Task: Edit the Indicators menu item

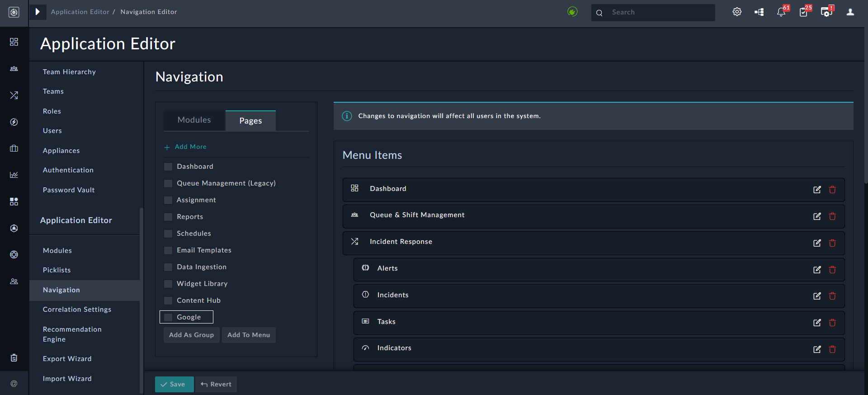Action: point(817,349)
